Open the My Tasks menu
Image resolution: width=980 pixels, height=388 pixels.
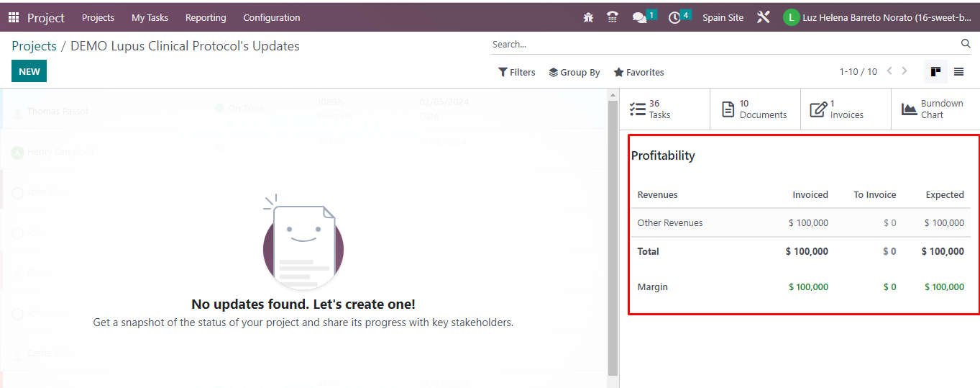pyautogui.click(x=150, y=17)
